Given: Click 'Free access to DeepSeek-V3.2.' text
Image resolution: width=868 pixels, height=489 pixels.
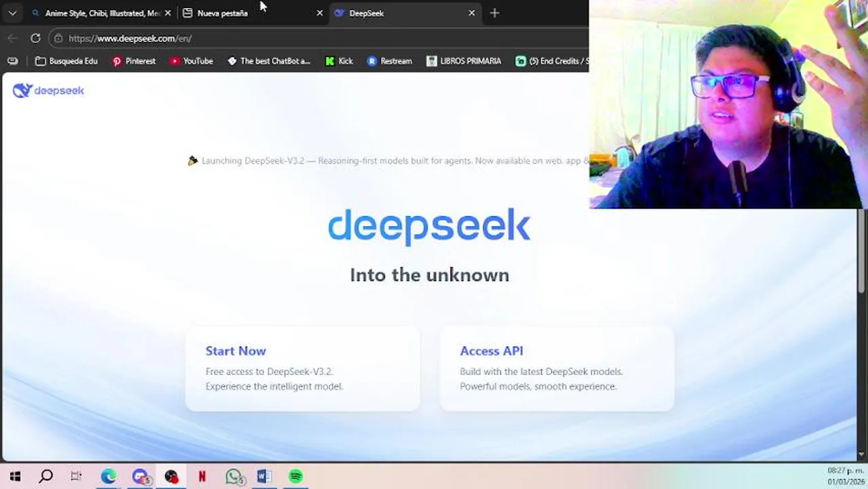Looking at the screenshot, I should click(x=269, y=372).
